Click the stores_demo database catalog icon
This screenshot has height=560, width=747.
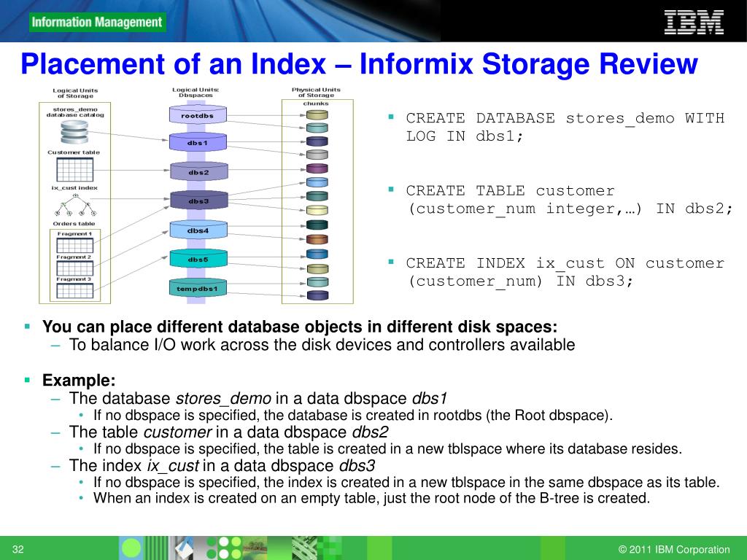pos(74,133)
